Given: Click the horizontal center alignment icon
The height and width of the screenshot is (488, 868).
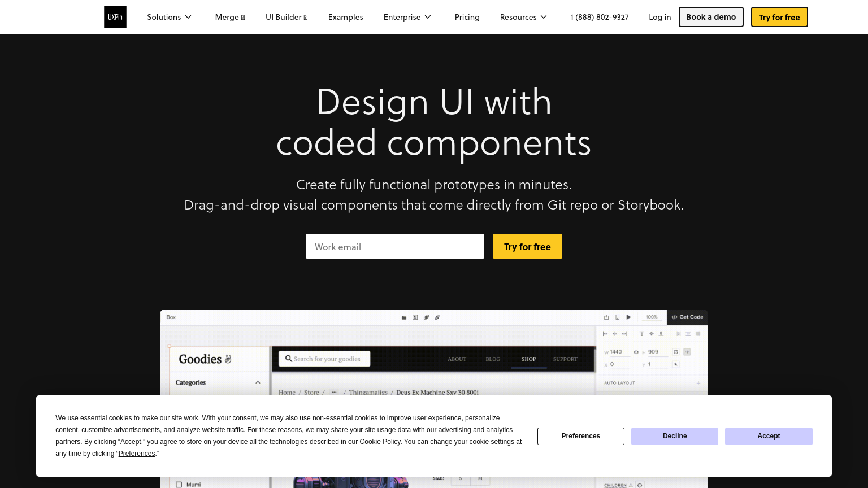Looking at the screenshot, I should (615, 334).
